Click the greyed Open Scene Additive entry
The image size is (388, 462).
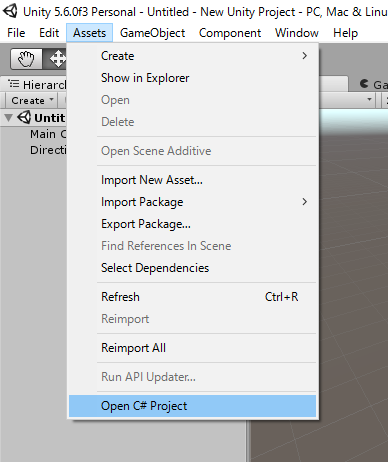tap(192, 151)
